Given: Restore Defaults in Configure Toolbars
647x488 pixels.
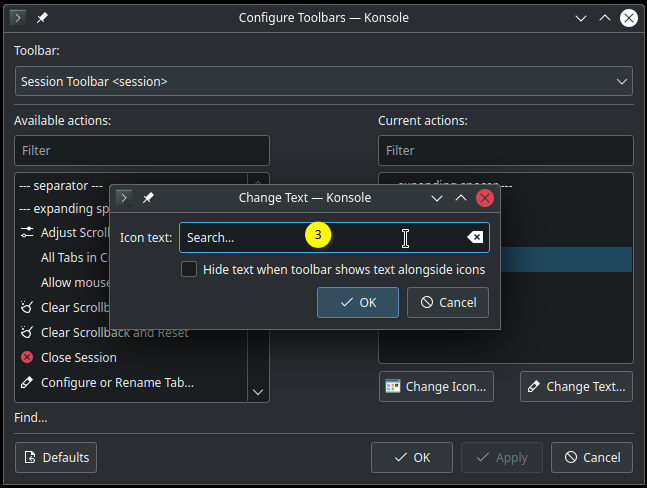Looking at the screenshot, I should [x=56, y=457].
